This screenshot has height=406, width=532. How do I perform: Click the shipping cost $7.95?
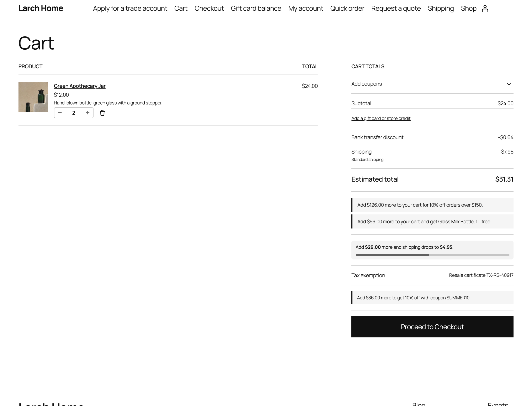click(x=507, y=152)
